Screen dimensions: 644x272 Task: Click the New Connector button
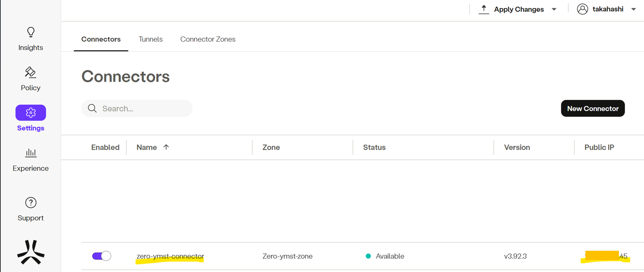(592, 108)
